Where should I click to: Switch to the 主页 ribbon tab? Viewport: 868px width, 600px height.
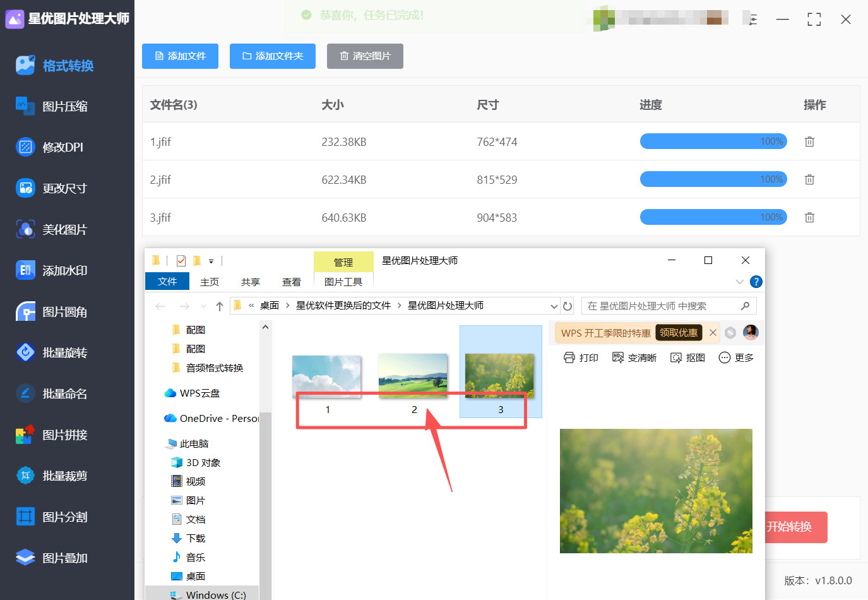[210, 282]
